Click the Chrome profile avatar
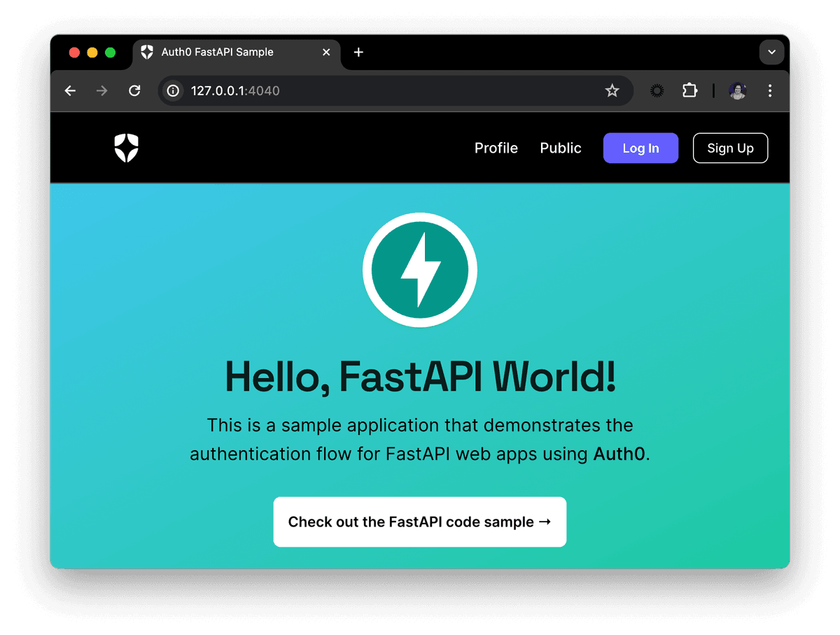 pos(737,90)
